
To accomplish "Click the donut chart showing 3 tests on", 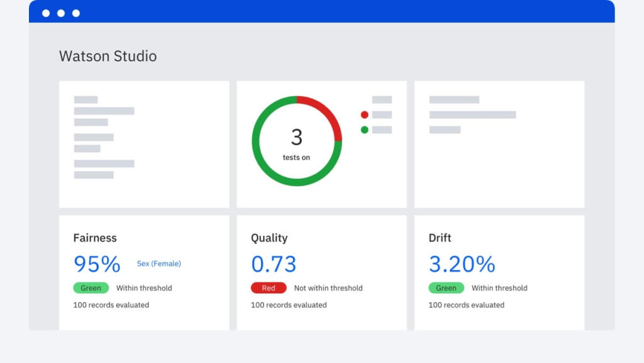I will (297, 140).
